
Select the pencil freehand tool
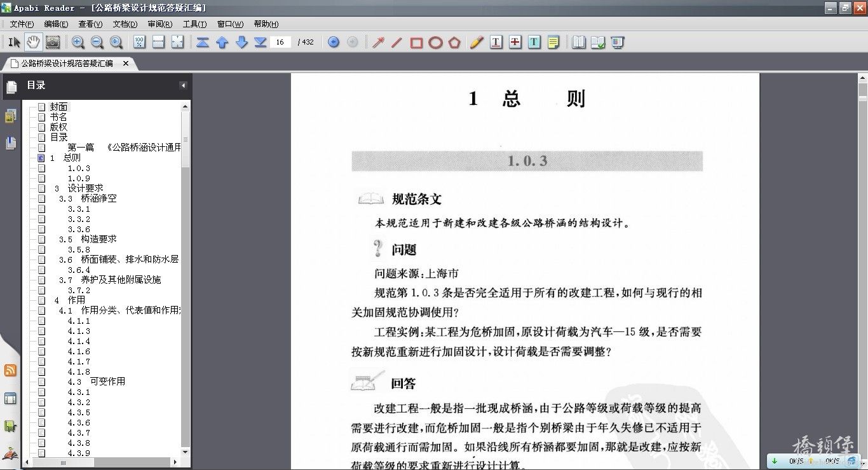[x=477, y=42]
